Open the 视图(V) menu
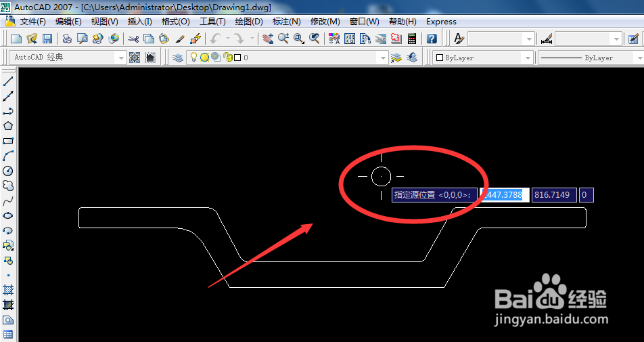 pos(104,22)
